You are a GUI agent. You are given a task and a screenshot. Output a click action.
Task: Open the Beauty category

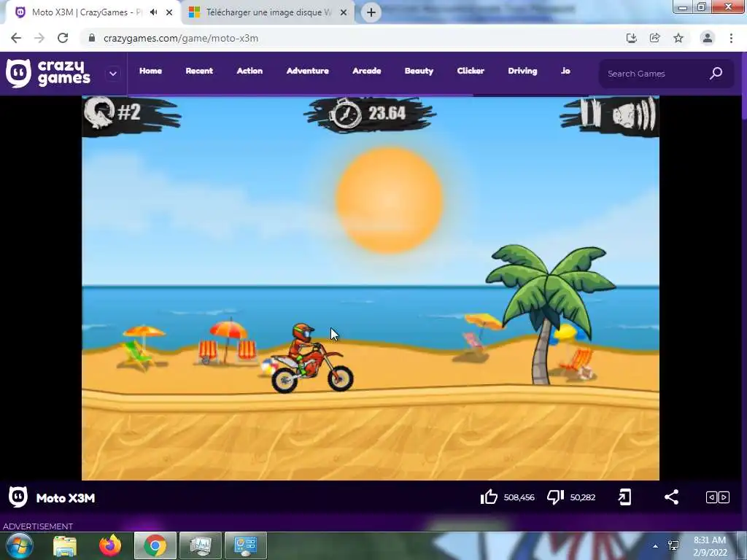point(419,71)
